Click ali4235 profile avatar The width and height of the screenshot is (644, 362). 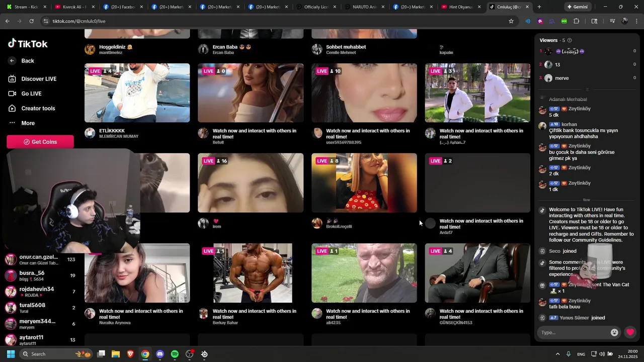[x=317, y=313]
